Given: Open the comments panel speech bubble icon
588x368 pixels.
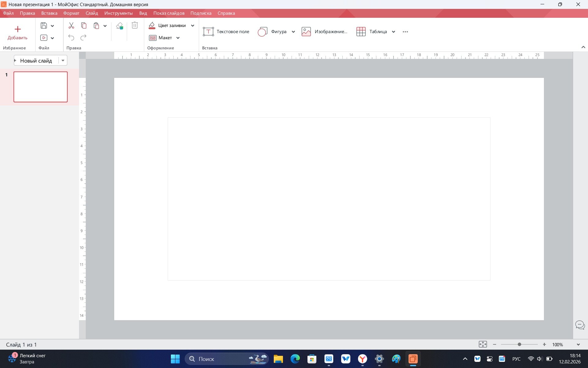Looking at the screenshot, I should [x=580, y=325].
